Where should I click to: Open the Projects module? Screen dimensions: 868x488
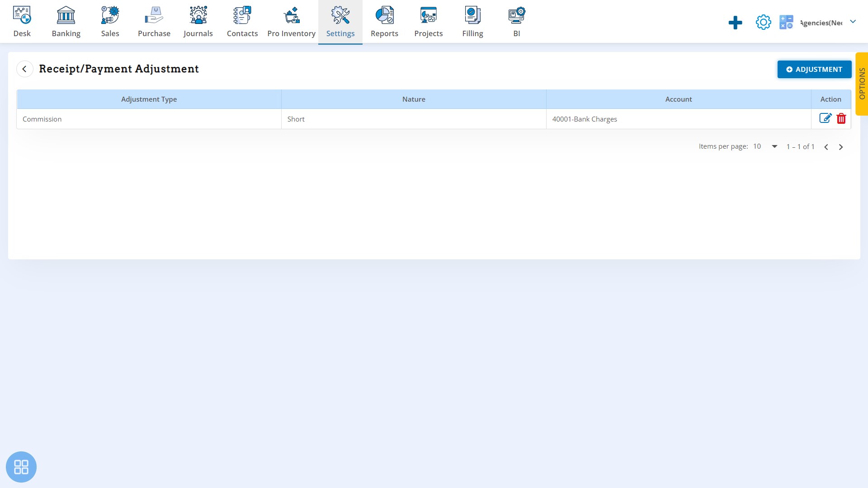(429, 21)
